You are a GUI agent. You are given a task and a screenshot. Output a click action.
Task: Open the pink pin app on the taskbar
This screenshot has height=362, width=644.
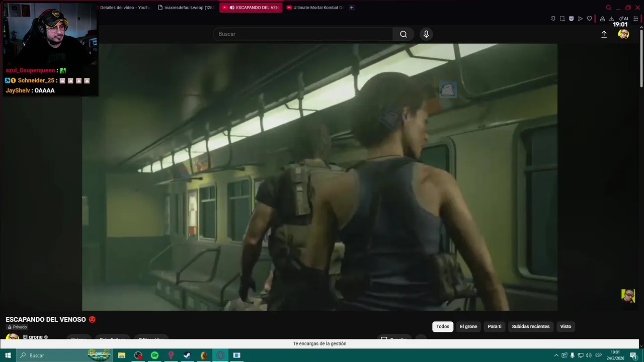[171, 355]
